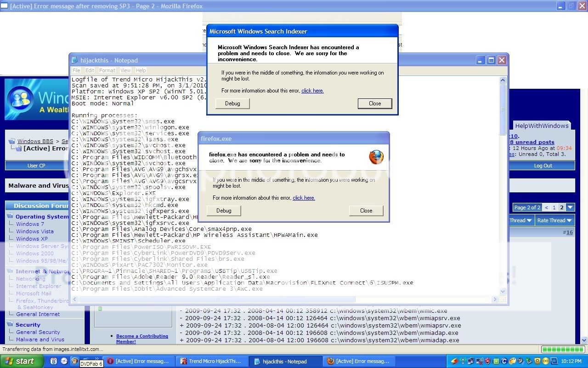Screen dimensions: 588x368
Task: Open the Notepad View menu
Action: point(125,70)
